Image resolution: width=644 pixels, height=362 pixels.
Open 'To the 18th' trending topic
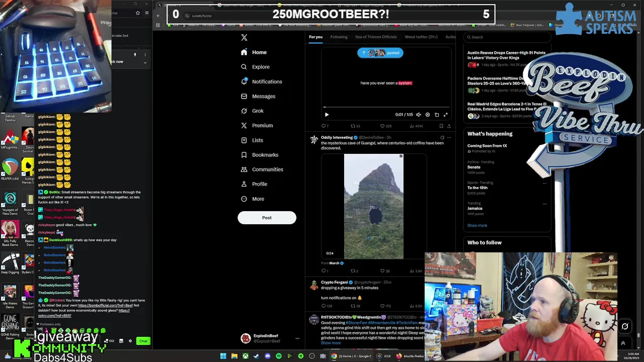[x=477, y=188]
